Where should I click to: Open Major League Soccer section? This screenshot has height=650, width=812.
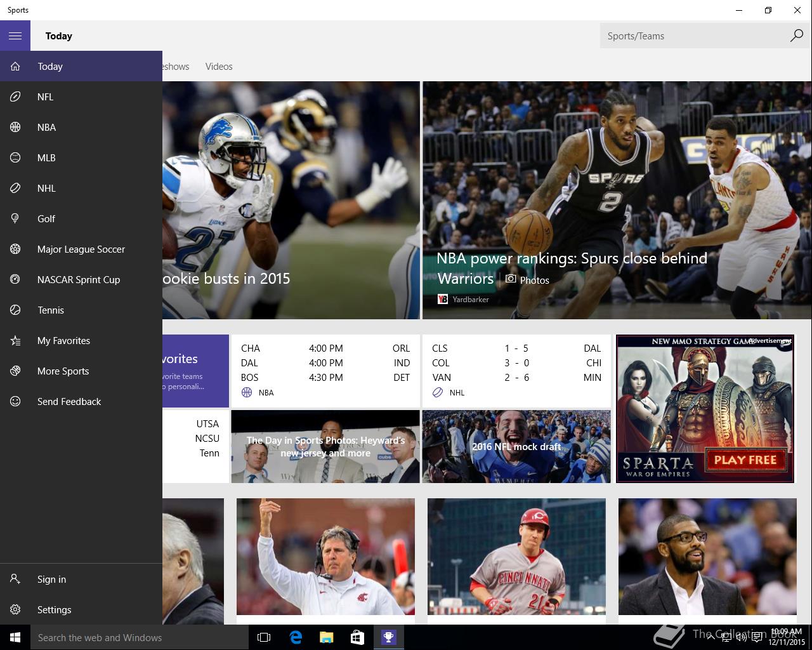(x=81, y=249)
